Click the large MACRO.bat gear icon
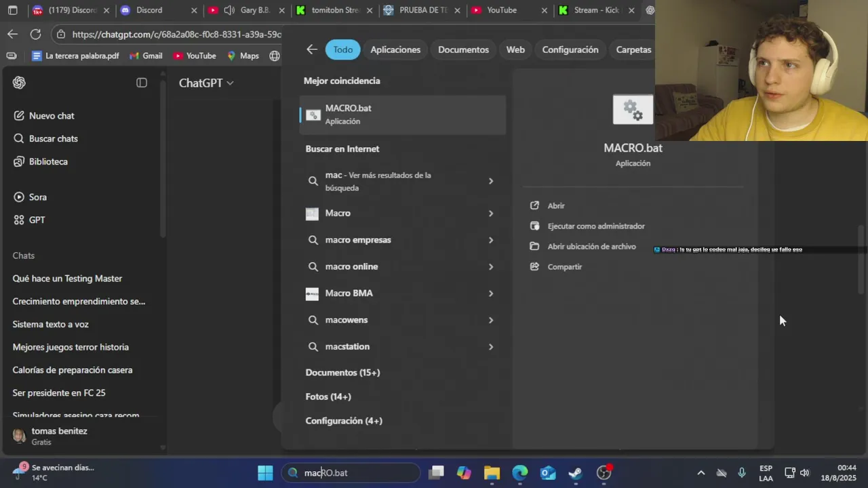Image resolution: width=868 pixels, height=488 pixels. point(633,110)
